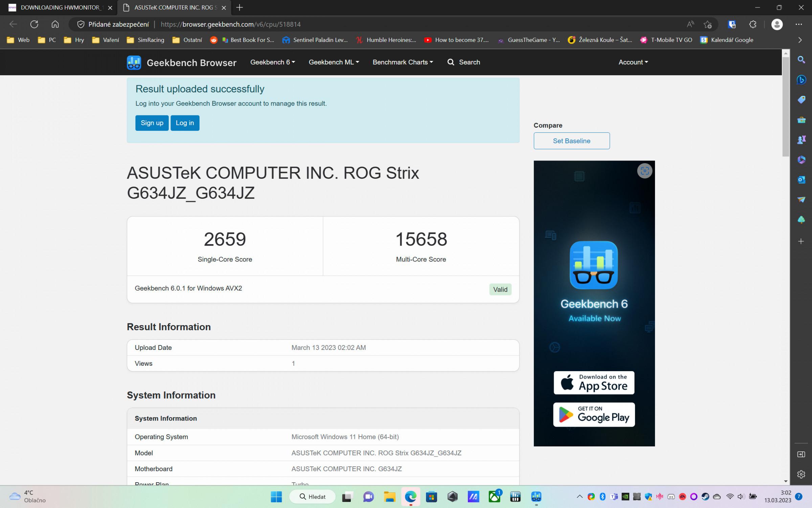Image resolution: width=812 pixels, height=508 pixels.
Task: Open the Extensions puzzle icon
Action: point(752,24)
